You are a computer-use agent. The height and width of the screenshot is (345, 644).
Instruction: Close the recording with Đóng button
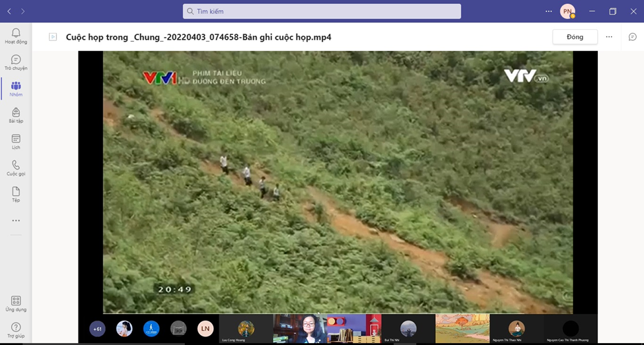point(575,37)
